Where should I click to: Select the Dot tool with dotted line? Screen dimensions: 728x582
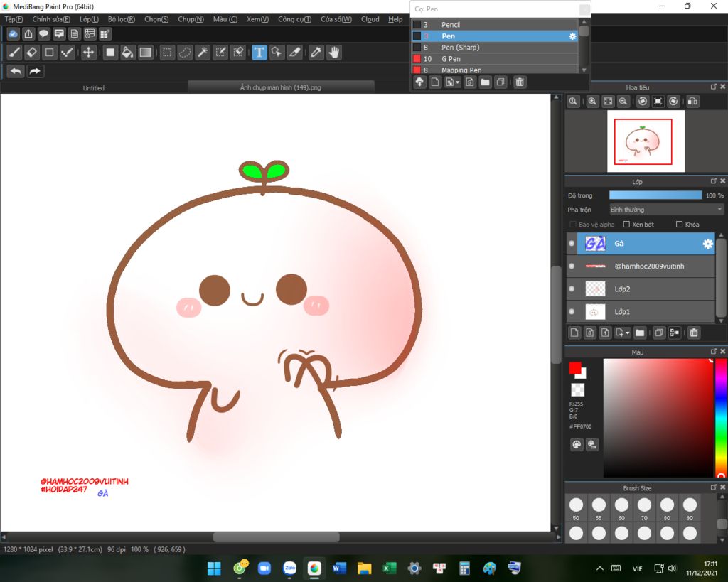(68, 53)
